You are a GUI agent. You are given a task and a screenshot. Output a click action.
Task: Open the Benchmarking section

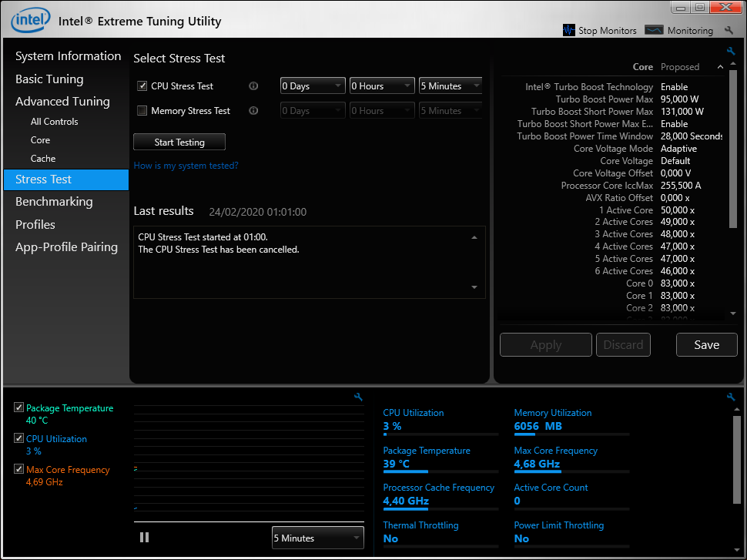54,202
